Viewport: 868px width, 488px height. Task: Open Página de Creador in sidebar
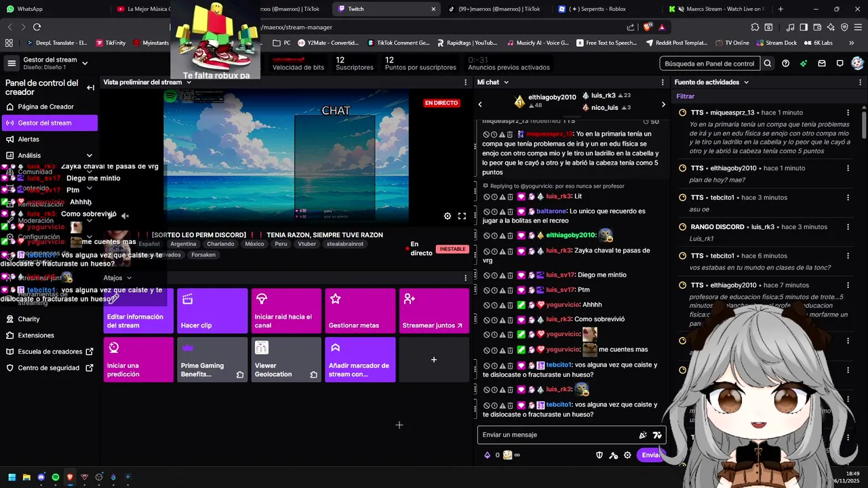(49, 106)
